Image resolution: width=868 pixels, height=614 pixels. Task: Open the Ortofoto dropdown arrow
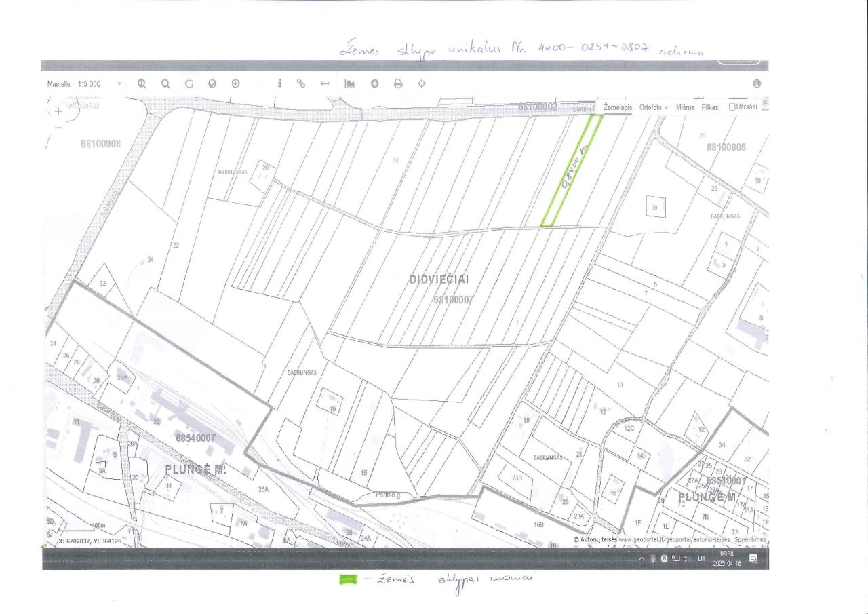[667, 108]
